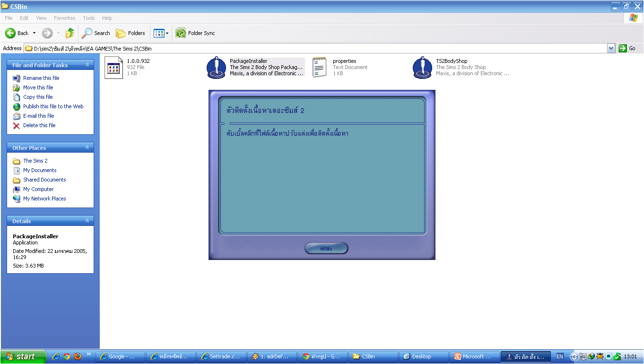The height and width of the screenshot is (364, 644).
Task: Click the Views icon in the toolbar
Action: (x=159, y=33)
